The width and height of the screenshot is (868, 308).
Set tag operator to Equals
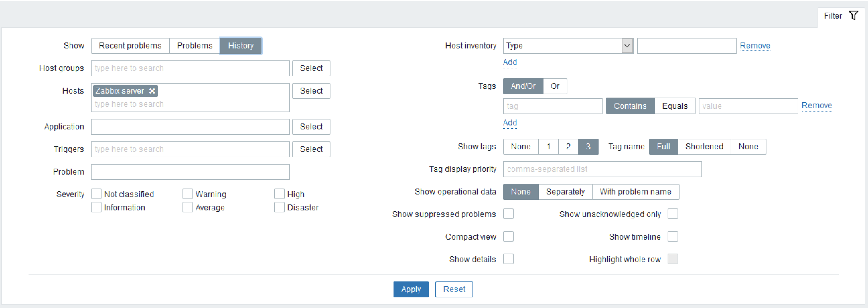(675, 106)
